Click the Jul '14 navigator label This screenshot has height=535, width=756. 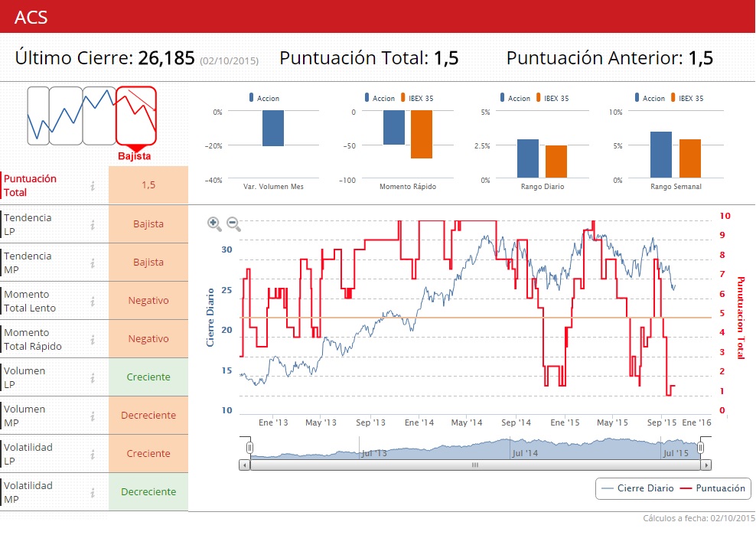coord(525,453)
